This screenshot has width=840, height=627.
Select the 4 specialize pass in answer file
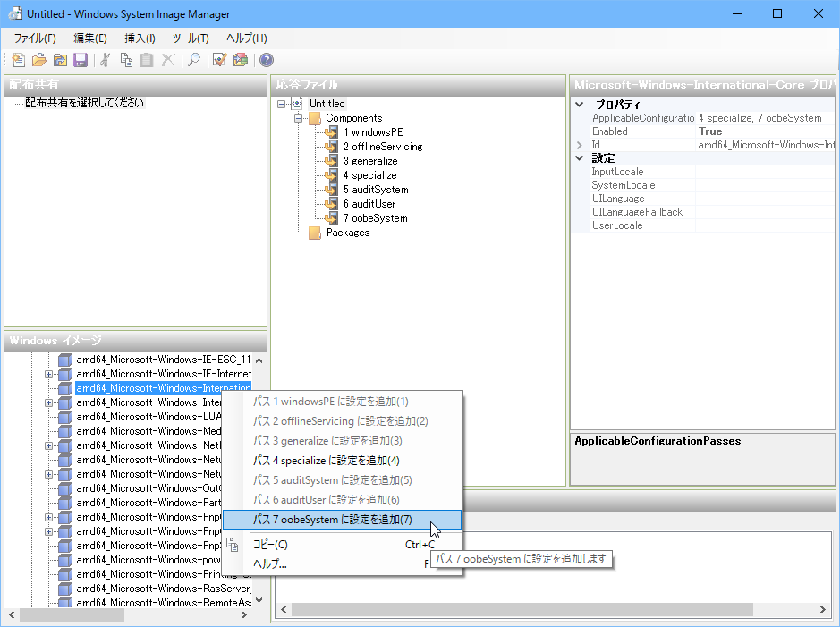point(369,175)
